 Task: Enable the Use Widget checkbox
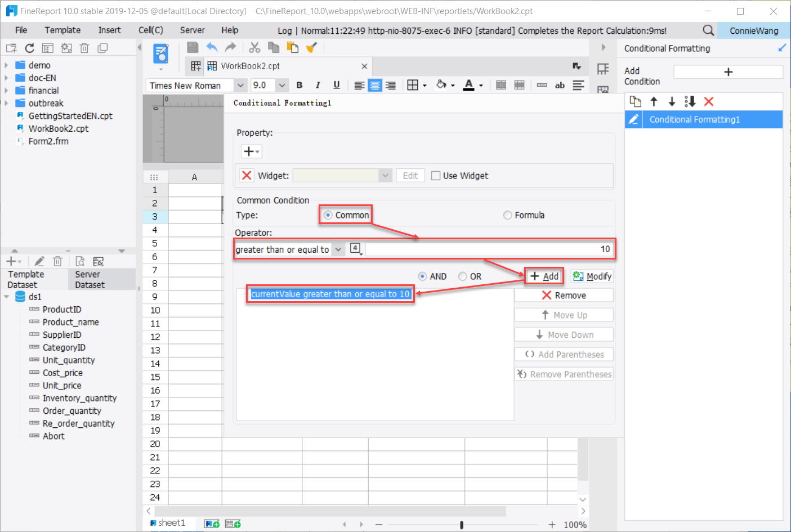pos(436,175)
